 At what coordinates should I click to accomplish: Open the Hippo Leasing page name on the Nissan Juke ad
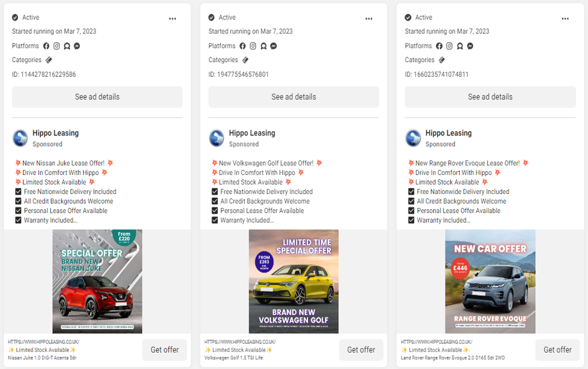pos(56,133)
